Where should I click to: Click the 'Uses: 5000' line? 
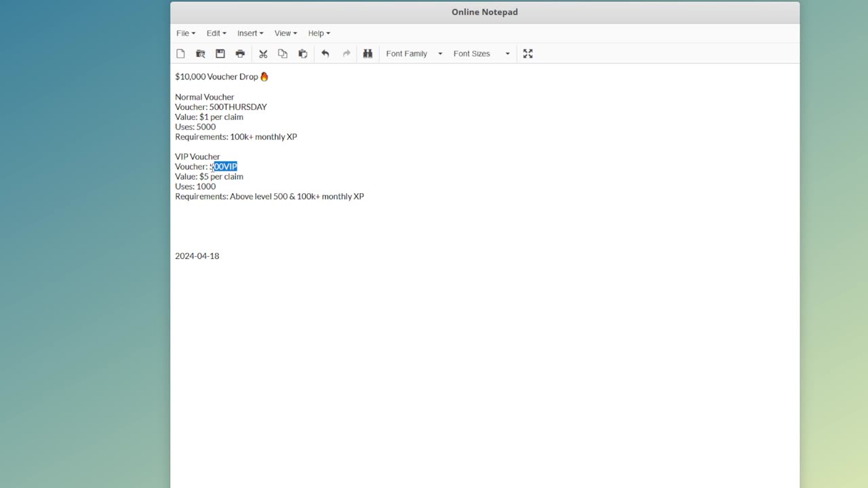coord(195,127)
